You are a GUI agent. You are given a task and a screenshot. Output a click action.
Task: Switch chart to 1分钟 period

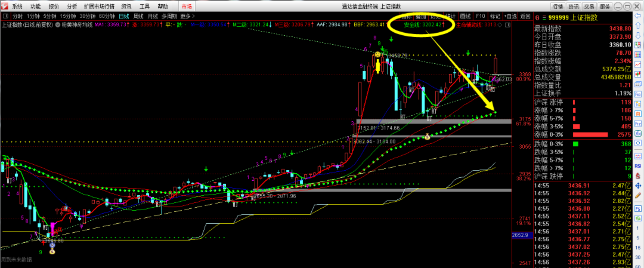point(33,17)
